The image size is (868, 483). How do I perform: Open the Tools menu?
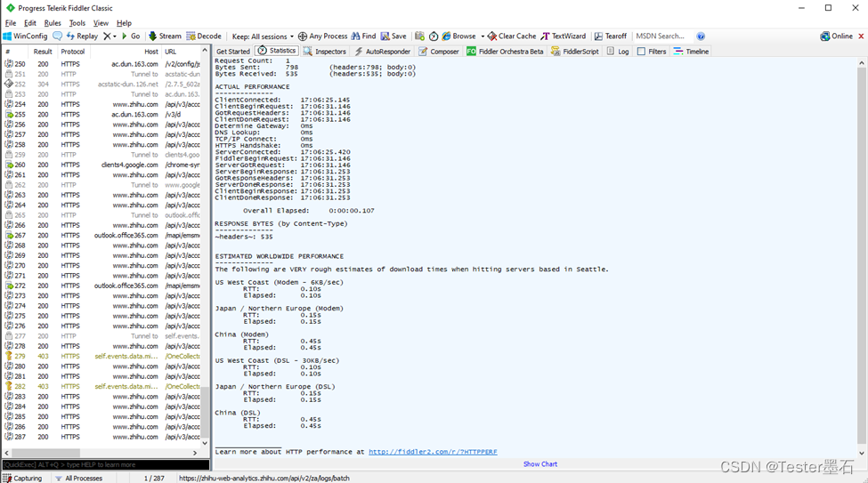[x=77, y=23]
